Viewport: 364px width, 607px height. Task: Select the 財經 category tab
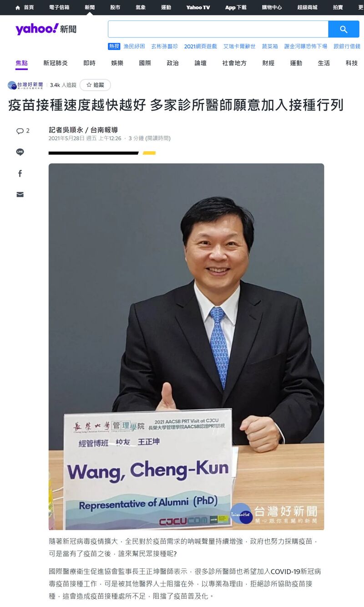[268, 63]
